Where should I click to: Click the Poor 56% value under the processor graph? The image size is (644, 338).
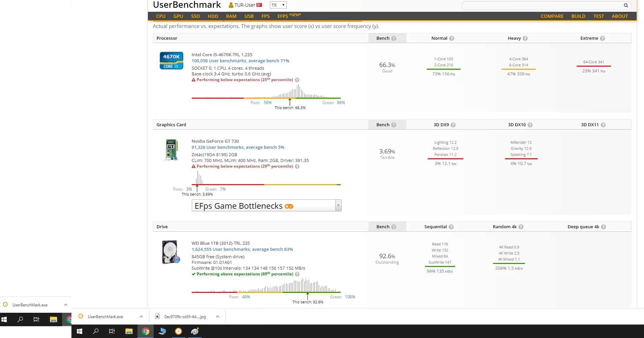[x=268, y=103]
